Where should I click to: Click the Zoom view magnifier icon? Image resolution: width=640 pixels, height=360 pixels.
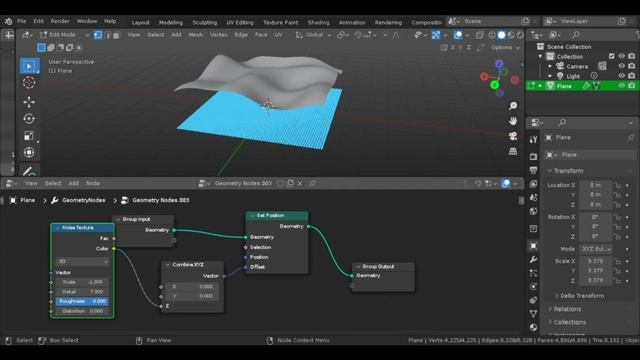click(x=513, y=106)
